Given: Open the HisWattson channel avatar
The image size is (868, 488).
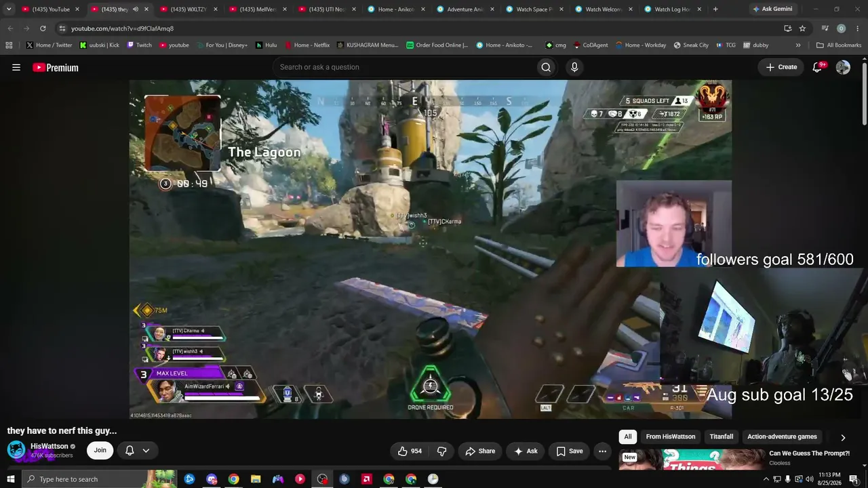Looking at the screenshot, I should [x=16, y=450].
